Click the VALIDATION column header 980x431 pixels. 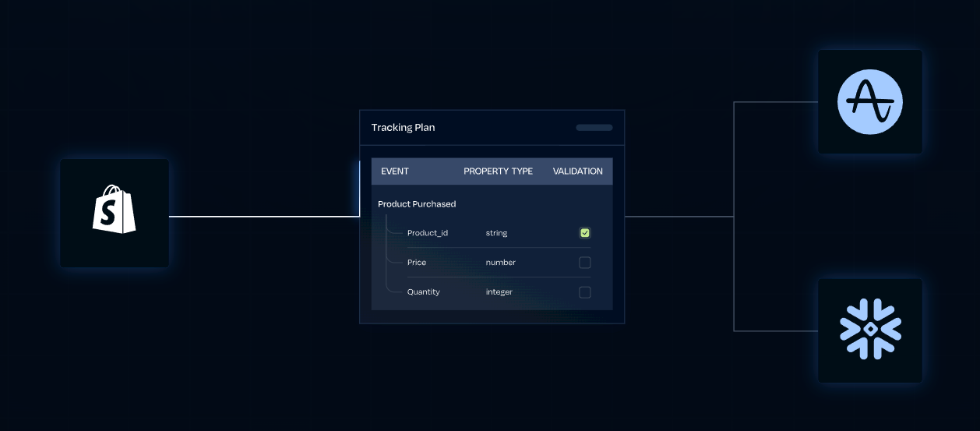578,171
